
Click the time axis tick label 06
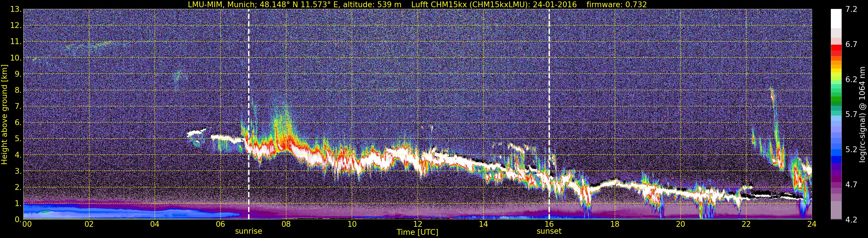(x=220, y=224)
